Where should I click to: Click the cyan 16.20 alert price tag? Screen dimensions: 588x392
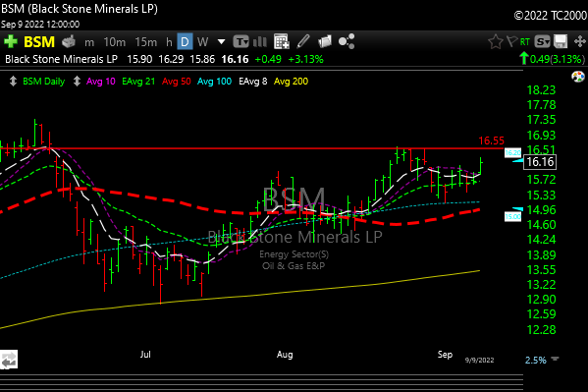512,153
